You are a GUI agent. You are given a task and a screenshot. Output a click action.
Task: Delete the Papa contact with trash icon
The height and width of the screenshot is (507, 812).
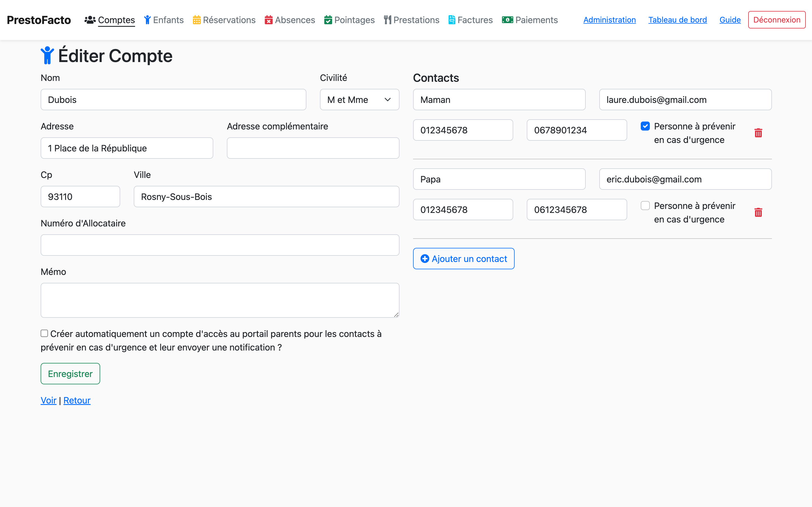pos(758,212)
